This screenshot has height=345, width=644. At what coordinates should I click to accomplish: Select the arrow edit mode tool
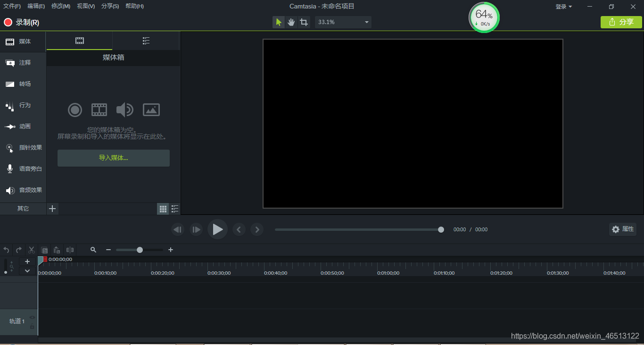pos(279,22)
